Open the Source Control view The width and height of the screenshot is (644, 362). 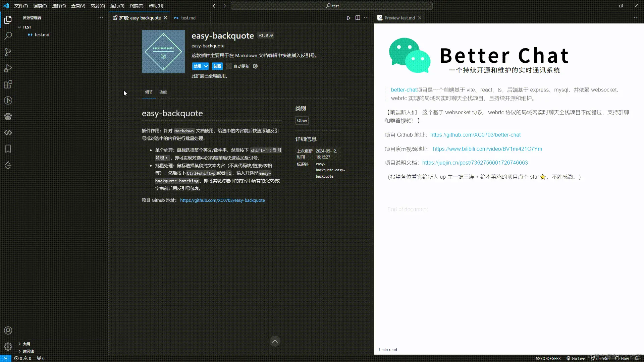click(8, 52)
